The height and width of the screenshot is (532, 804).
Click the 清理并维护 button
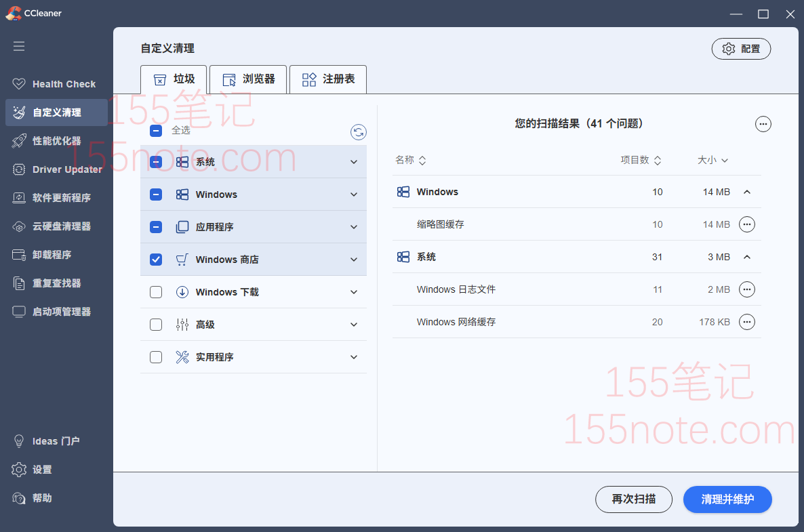(727, 499)
